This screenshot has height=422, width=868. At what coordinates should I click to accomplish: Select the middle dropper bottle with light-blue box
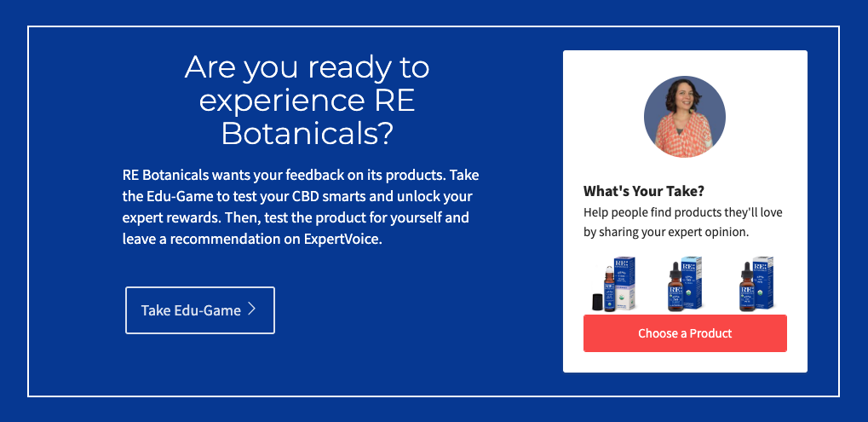(x=685, y=284)
